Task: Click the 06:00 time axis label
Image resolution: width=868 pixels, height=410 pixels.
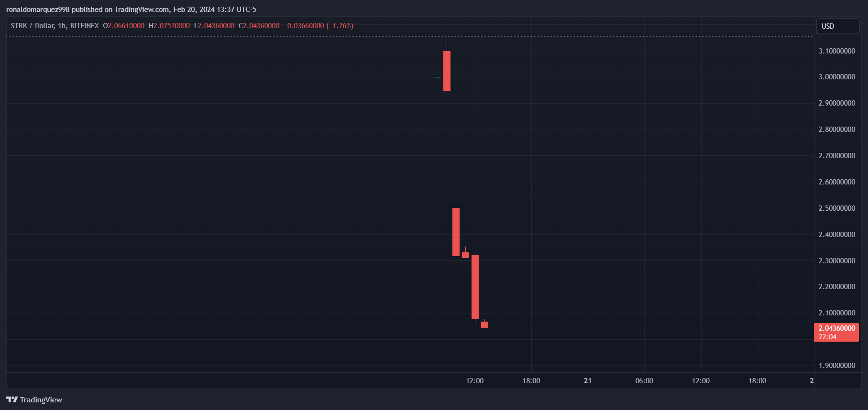Action: [644, 381]
